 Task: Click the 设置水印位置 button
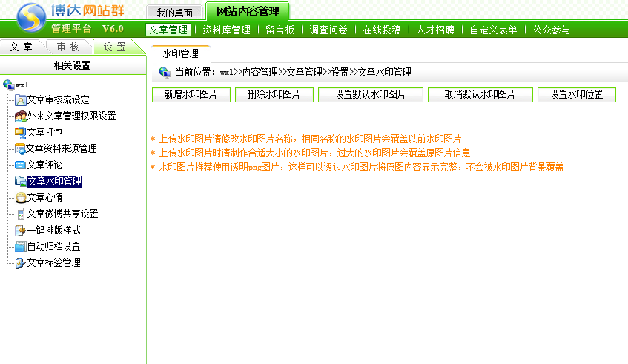click(x=576, y=95)
